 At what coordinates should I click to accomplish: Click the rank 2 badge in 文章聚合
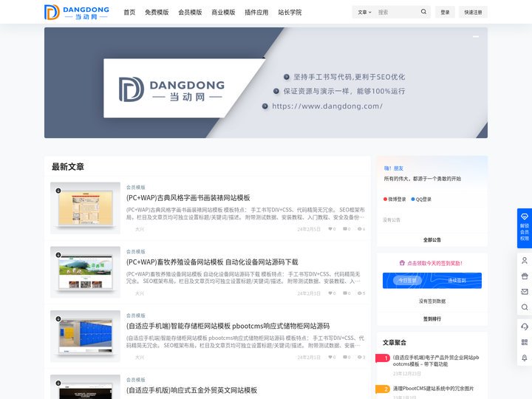(x=383, y=389)
